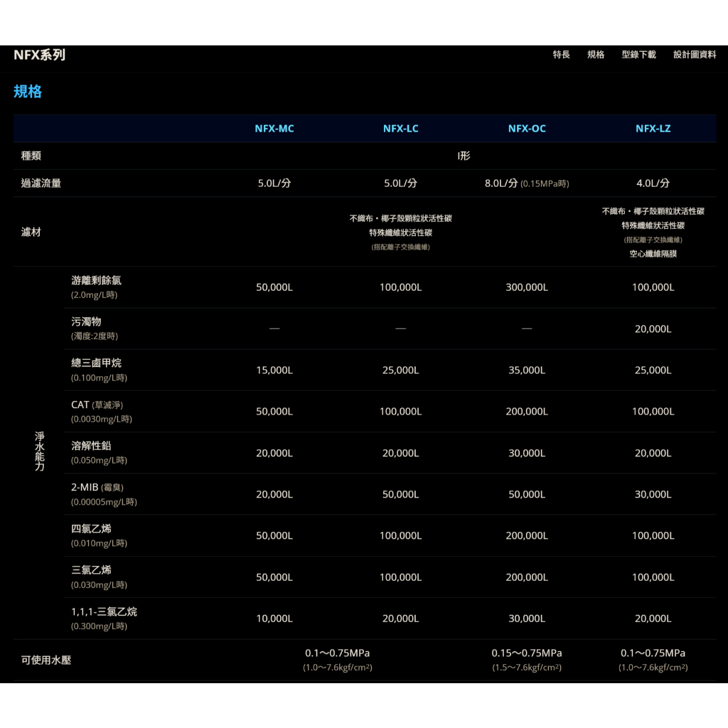Viewport: 728px width, 728px height.
Task: Click the 8.0L/分 flow value for NFX-OC
Action: tap(500, 183)
